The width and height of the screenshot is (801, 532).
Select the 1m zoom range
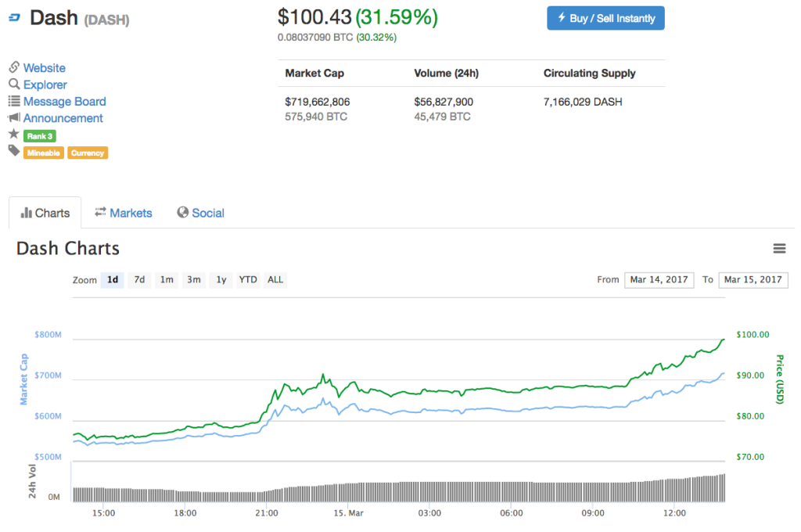tap(167, 280)
